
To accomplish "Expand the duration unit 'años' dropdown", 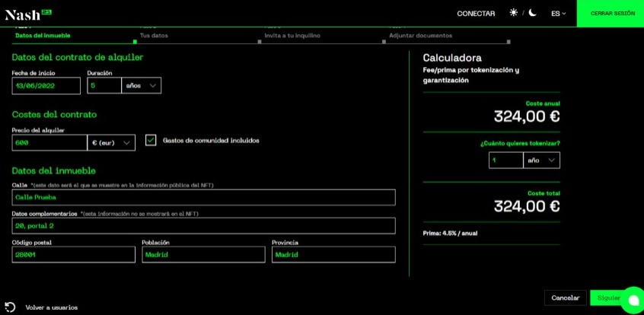I will [141, 86].
